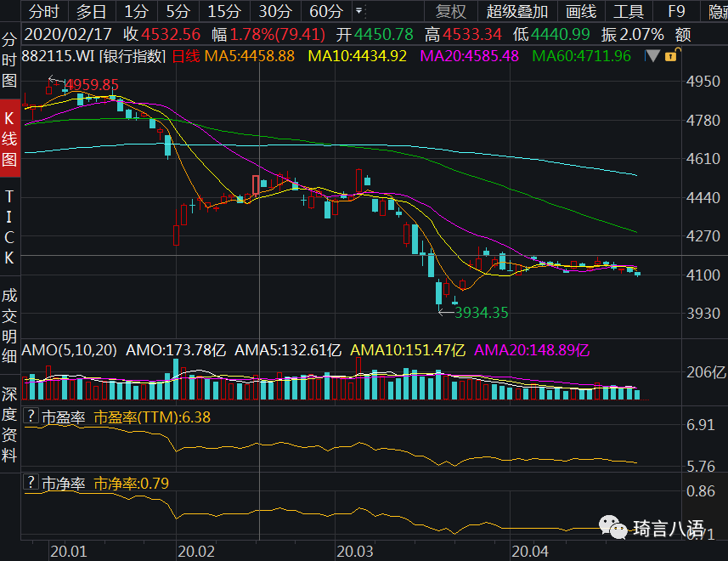728x561 pixels.
Task: Open help icon for 市盈率 indicator
Action: [x=31, y=416]
